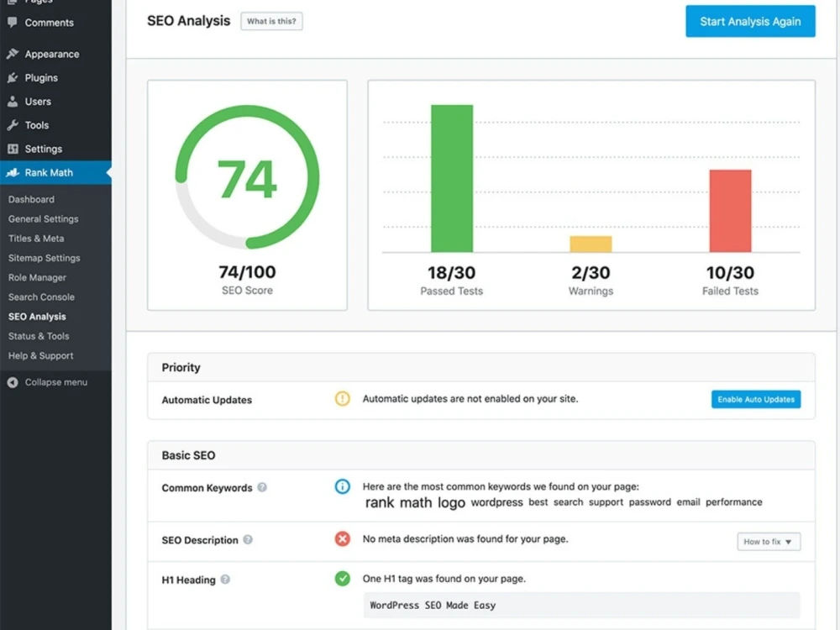Select SEO Analysis submenu item

pos(37,317)
